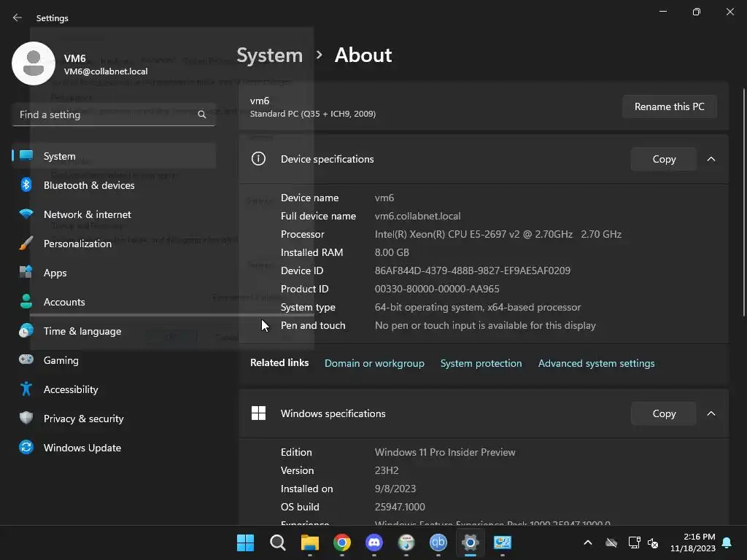747x560 pixels.
Task: Select System in the sidebar
Action: (x=114, y=156)
